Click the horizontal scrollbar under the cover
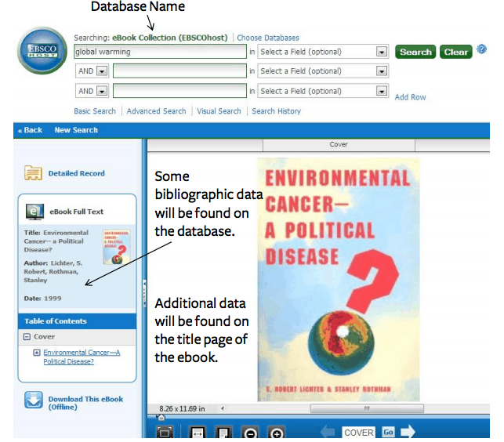Screen dimensions: 504x442 tap(367, 408)
